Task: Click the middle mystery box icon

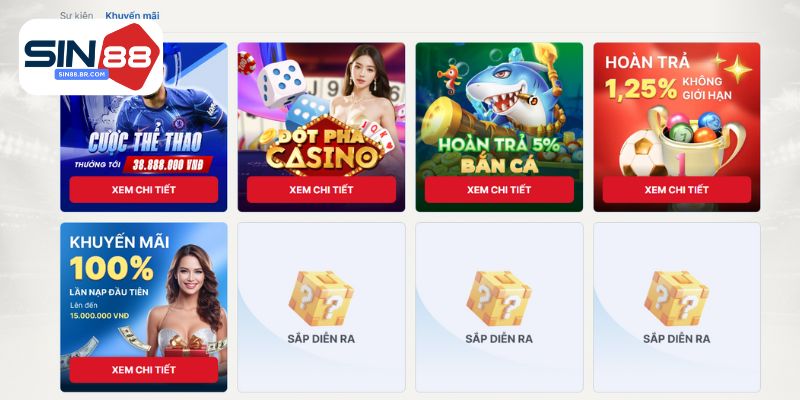Action: pos(498,297)
